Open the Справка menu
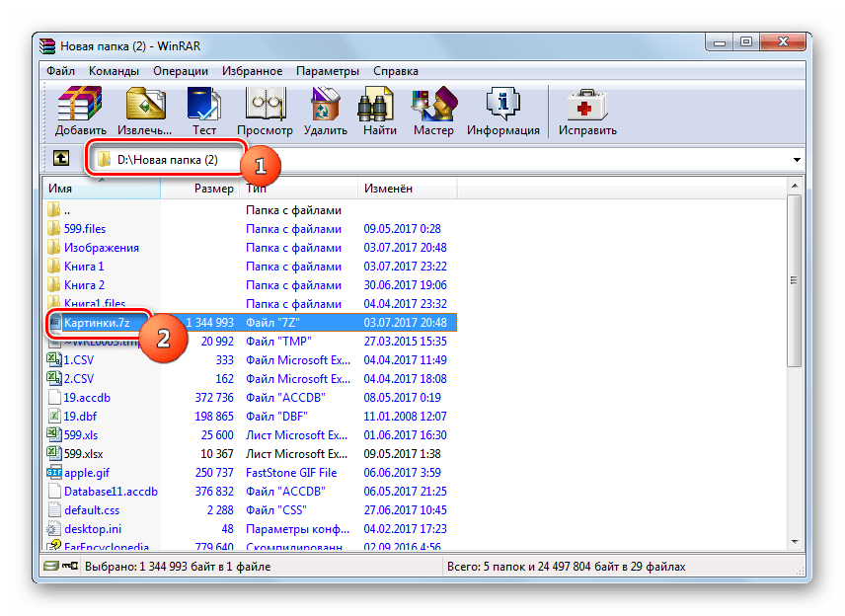Image resolution: width=845 pixels, height=616 pixels. pyautogui.click(x=396, y=71)
